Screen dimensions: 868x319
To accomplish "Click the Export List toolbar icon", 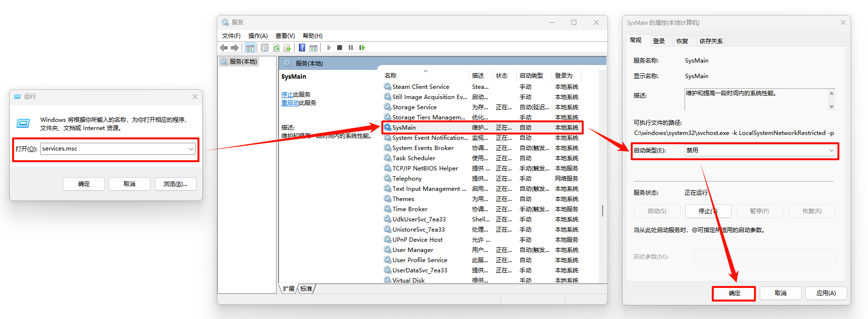I will (x=287, y=48).
